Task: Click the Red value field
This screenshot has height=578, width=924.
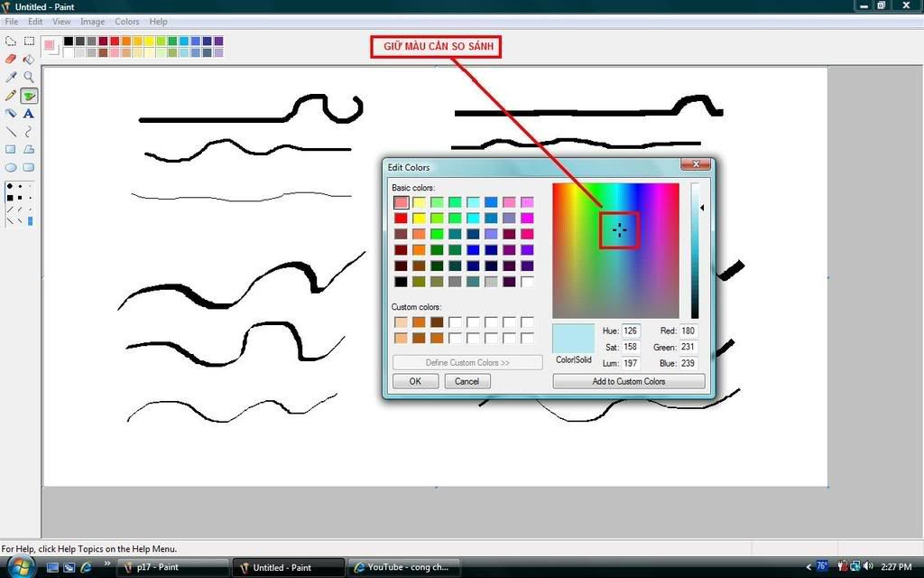Action: pyautogui.click(x=688, y=331)
